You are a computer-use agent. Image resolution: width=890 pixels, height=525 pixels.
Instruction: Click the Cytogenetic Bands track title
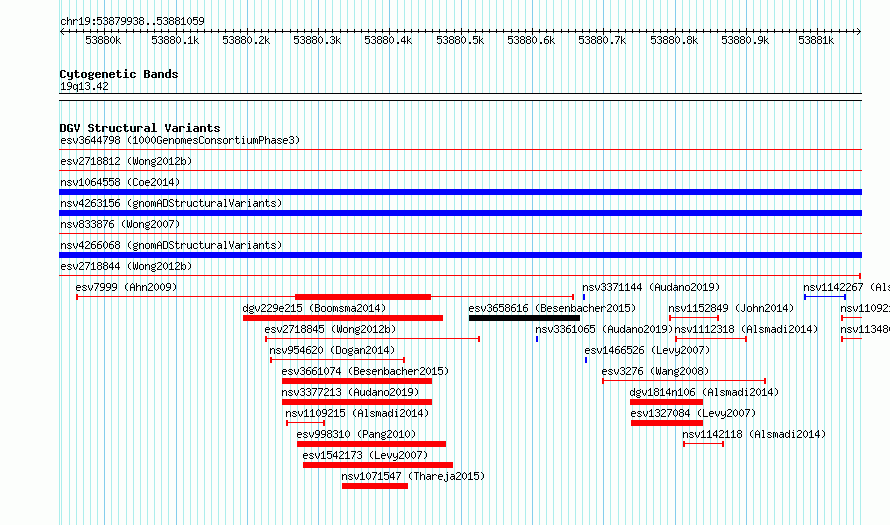point(119,74)
